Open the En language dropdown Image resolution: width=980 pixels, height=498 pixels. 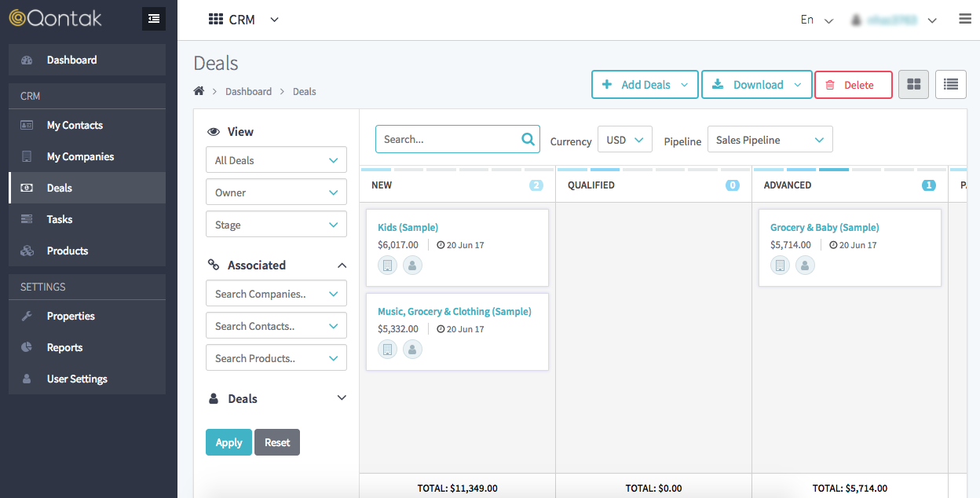coord(817,20)
